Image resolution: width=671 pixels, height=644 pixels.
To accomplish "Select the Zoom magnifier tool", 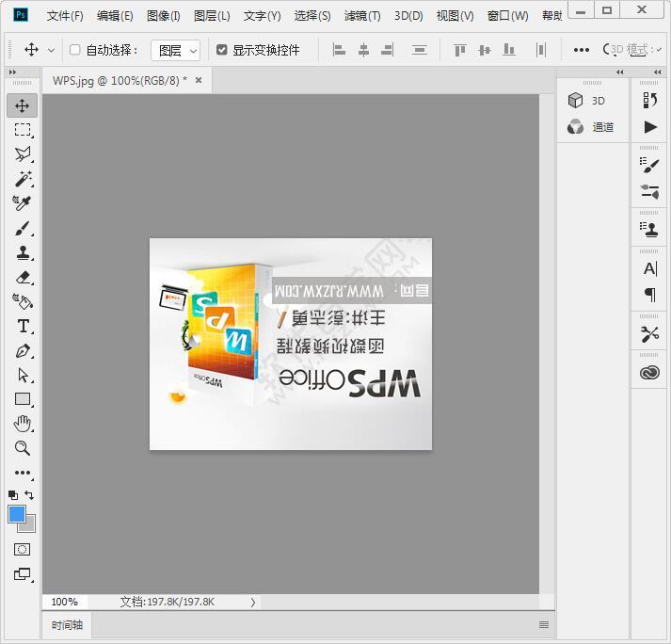I will [23, 448].
